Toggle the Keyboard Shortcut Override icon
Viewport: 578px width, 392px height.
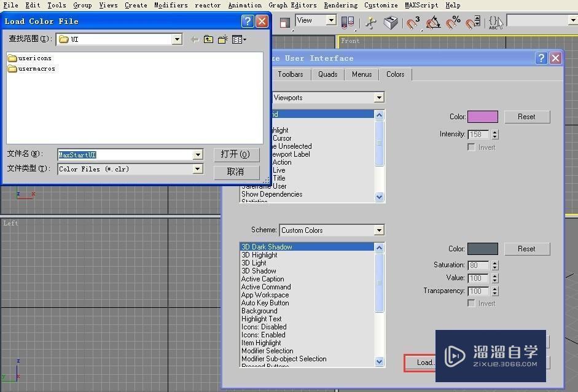point(493,23)
